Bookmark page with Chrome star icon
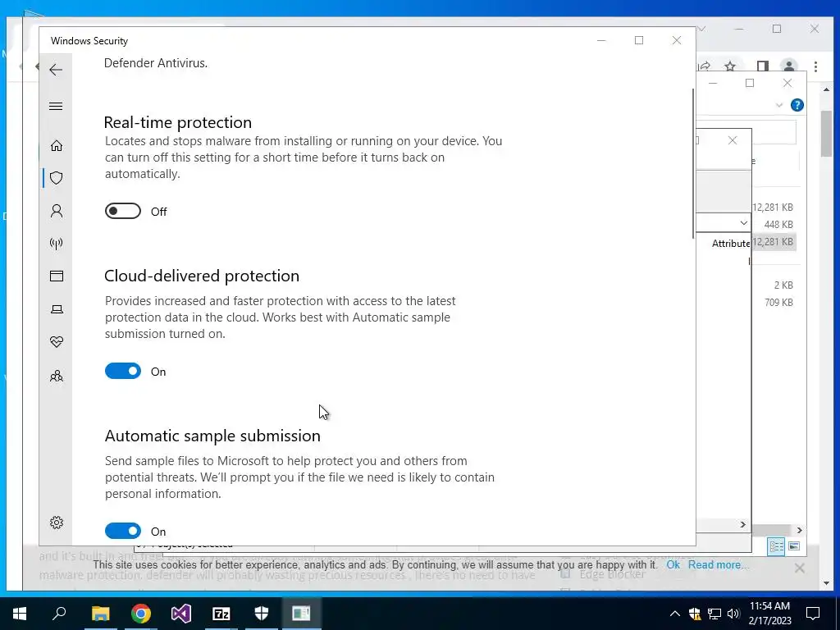This screenshot has width=840, height=630. [729, 66]
